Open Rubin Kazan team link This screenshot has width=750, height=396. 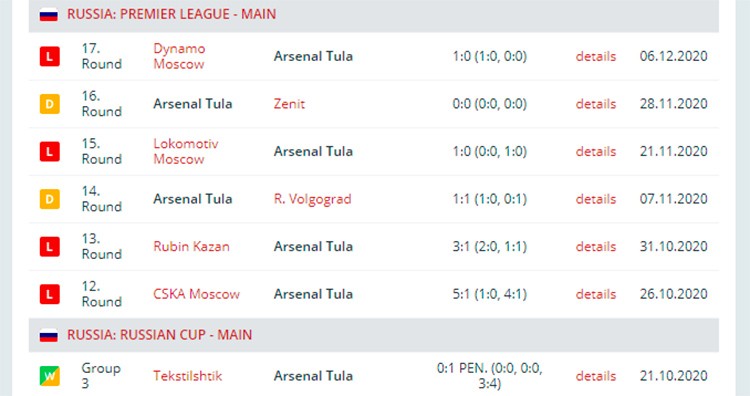(x=191, y=247)
